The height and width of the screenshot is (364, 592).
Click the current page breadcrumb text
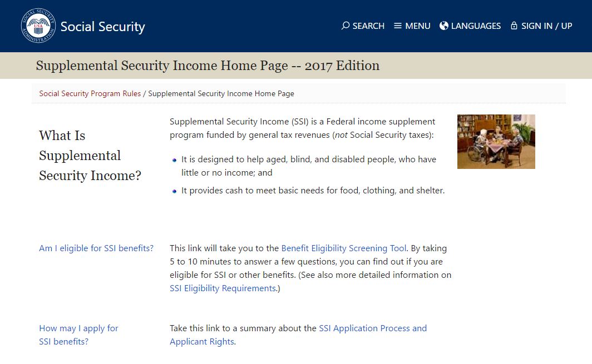[221, 93]
